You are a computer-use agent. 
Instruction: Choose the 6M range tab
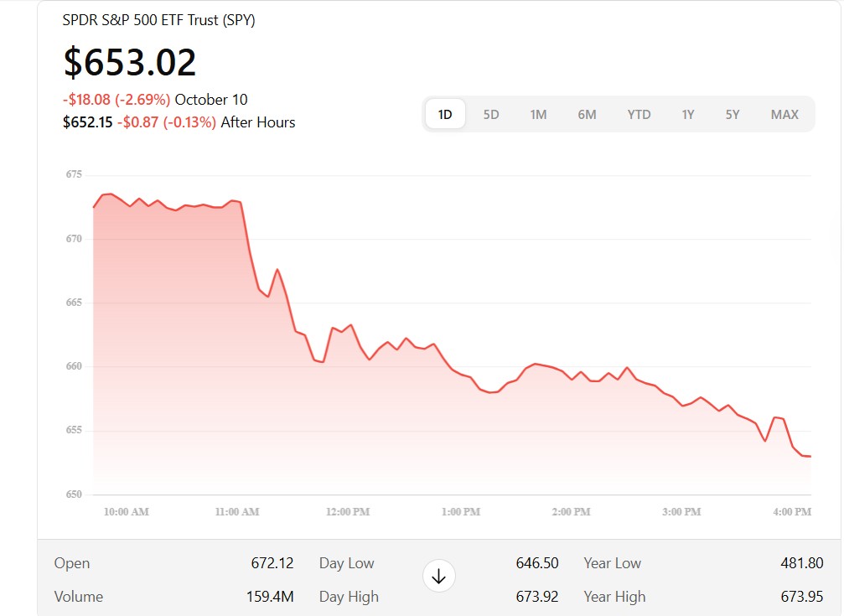587,114
